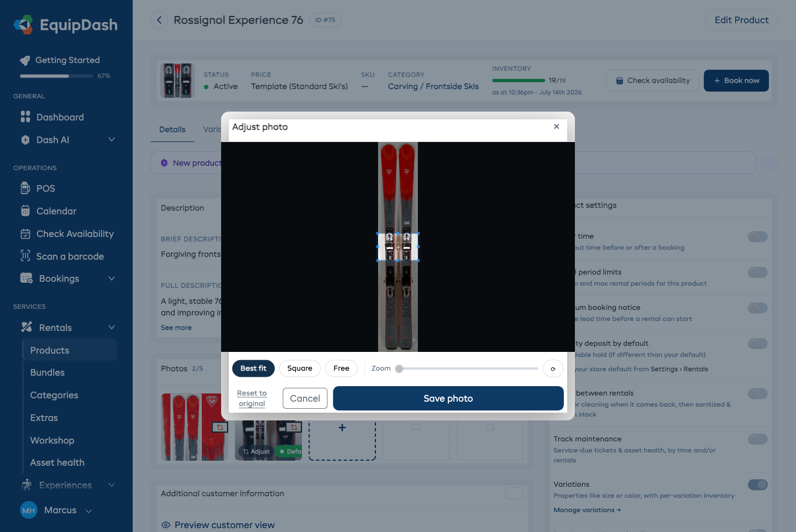Click the Bookings sidebar icon
This screenshot has width=796, height=532.
pyautogui.click(x=27, y=278)
